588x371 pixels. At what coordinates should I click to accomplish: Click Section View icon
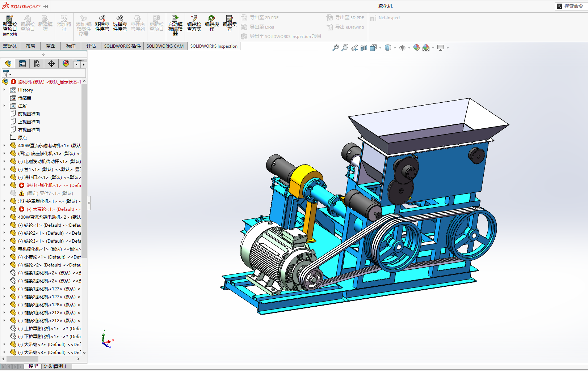tap(364, 48)
